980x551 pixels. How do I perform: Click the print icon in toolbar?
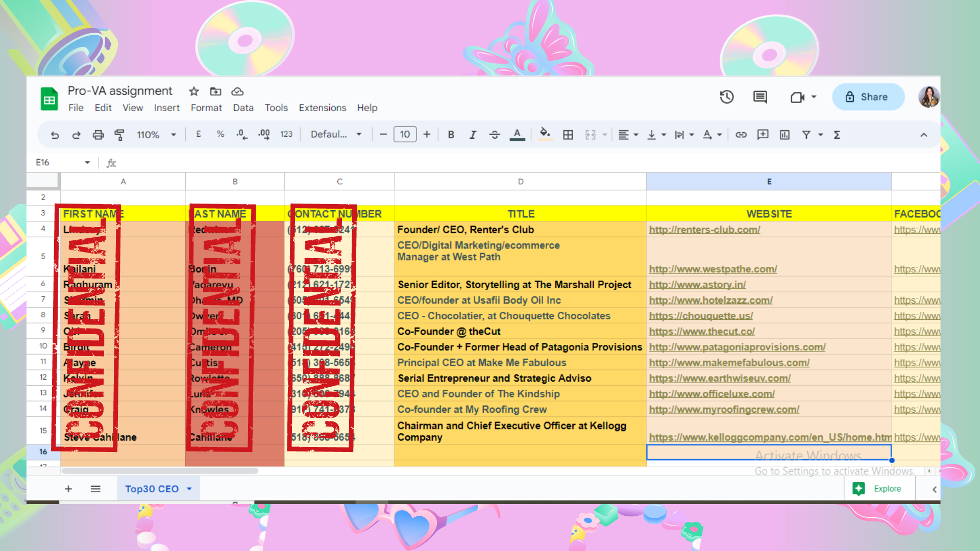tap(98, 135)
